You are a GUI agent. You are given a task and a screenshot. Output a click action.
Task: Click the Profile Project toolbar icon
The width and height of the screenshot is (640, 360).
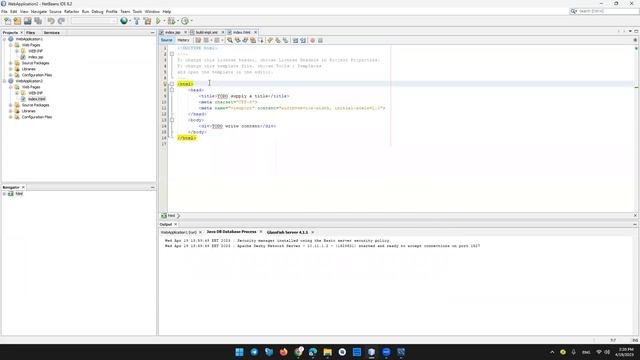coord(185,21)
